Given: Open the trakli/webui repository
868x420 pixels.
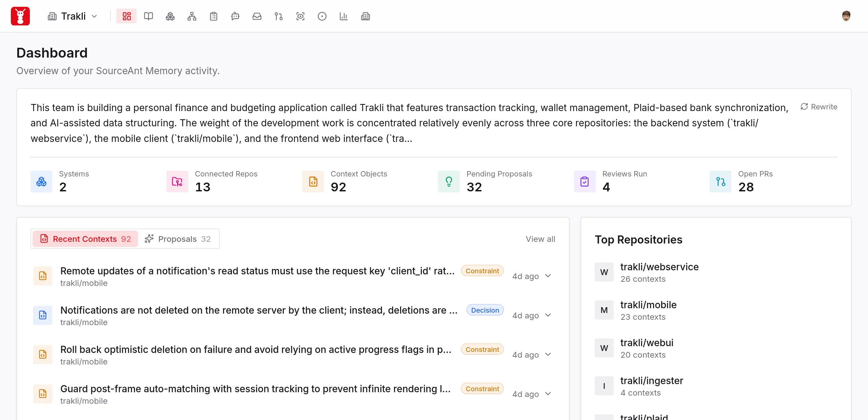Looking at the screenshot, I should pos(647,343).
